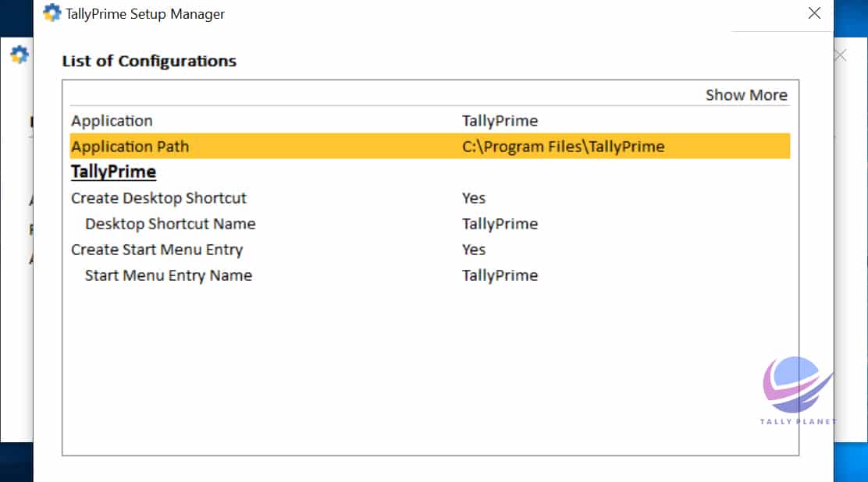Close the TallyPrime Setup Manager dialog
The image size is (868, 482).
point(814,13)
